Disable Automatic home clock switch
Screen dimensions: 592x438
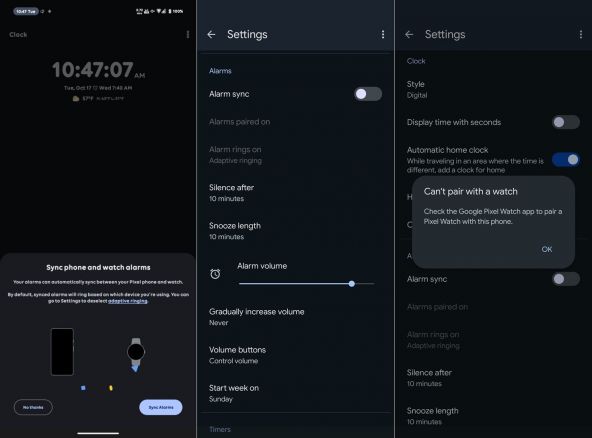click(x=566, y=159)
